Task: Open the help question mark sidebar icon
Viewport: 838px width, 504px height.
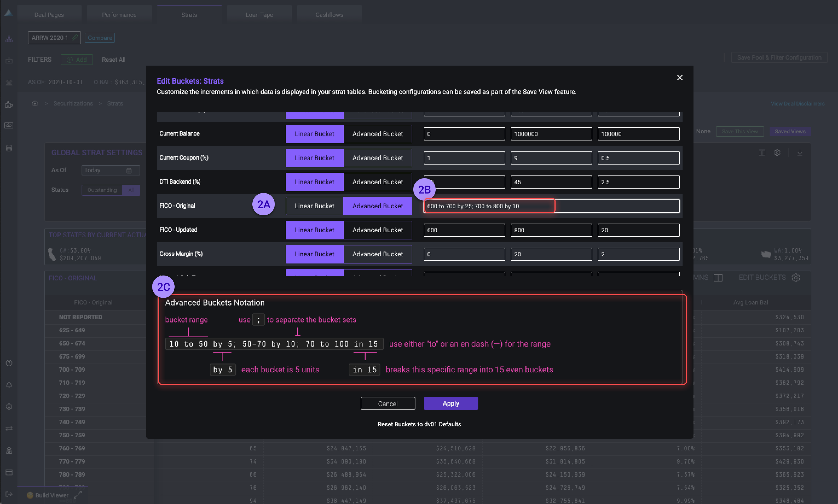Action: [9, 363]
